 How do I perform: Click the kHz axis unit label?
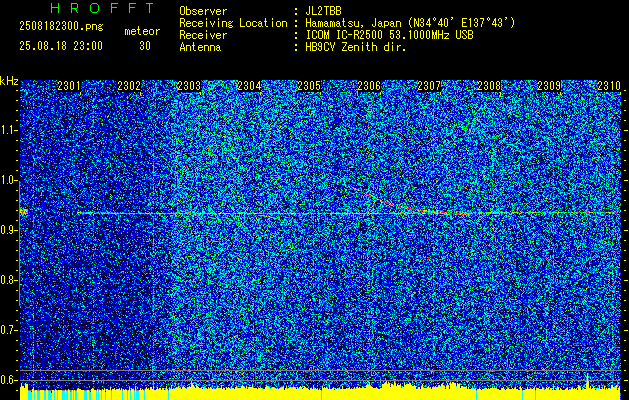pyautogui.click(x=9, y=81)
